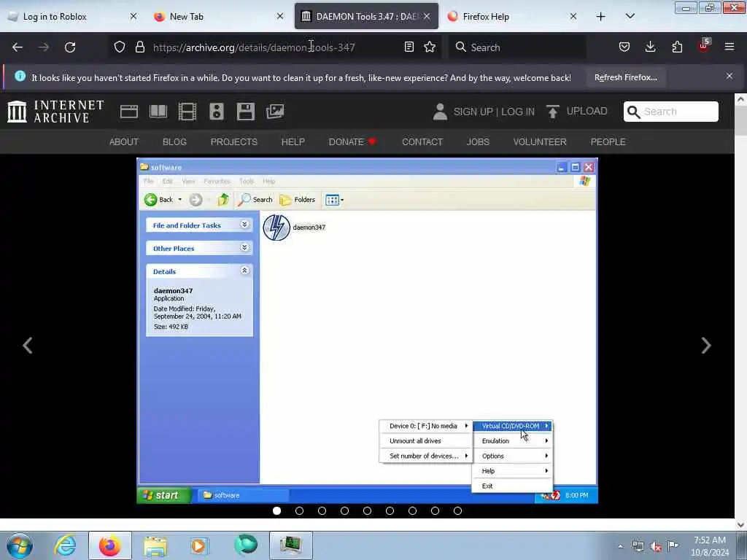Click the Refresh Firefox button
The height and width of the screenshot is (560, 747).
[625, 77]
